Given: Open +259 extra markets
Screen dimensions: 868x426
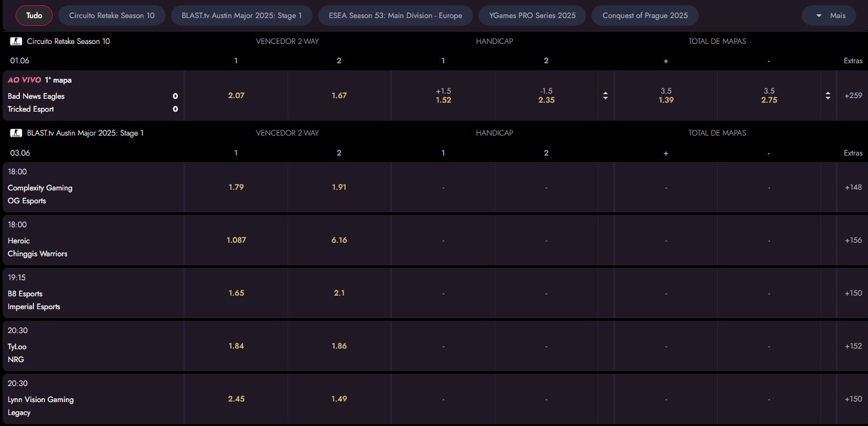Looking at the screenshot, I should point(853,96).
